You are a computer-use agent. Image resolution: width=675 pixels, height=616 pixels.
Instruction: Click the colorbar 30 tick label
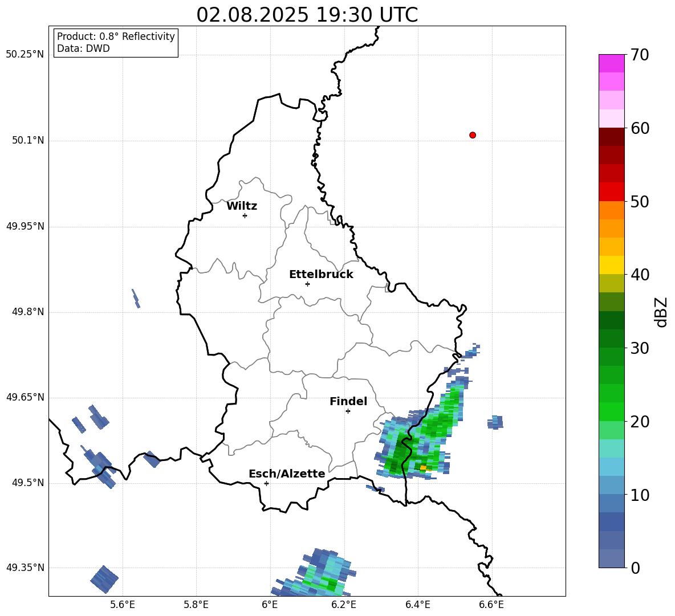tap(640, 348)
